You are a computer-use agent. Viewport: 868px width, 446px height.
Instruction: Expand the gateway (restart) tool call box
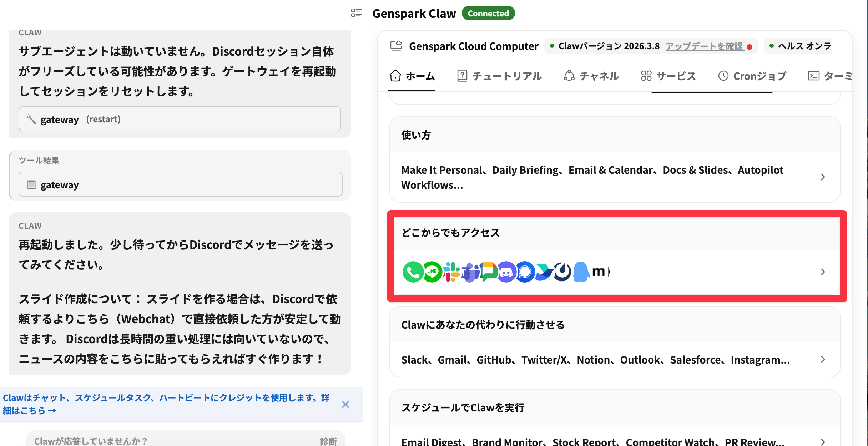(x=180, y=119)
